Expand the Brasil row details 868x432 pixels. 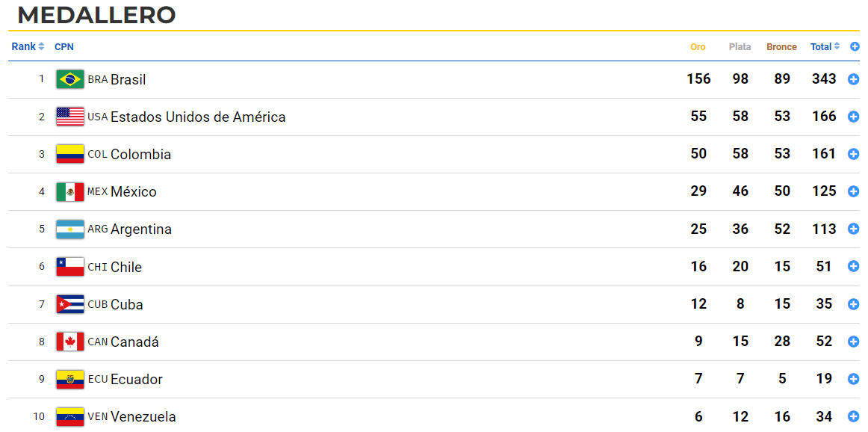(x=853, y=80)
